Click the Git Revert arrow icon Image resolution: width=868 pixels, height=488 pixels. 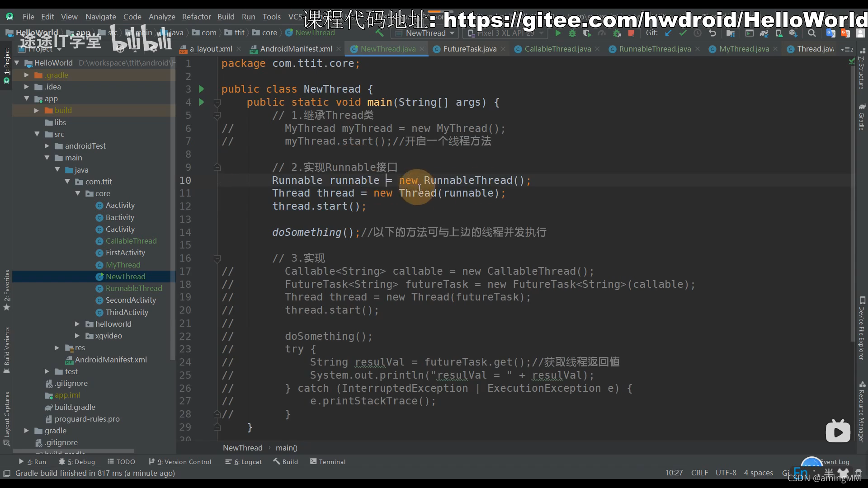click(712, 33)
